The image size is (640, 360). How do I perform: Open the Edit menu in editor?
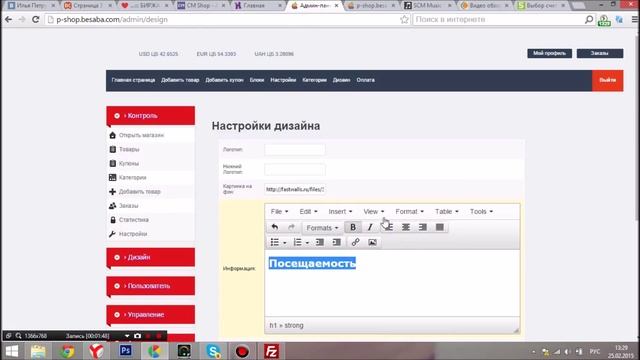tap(308, 211)
